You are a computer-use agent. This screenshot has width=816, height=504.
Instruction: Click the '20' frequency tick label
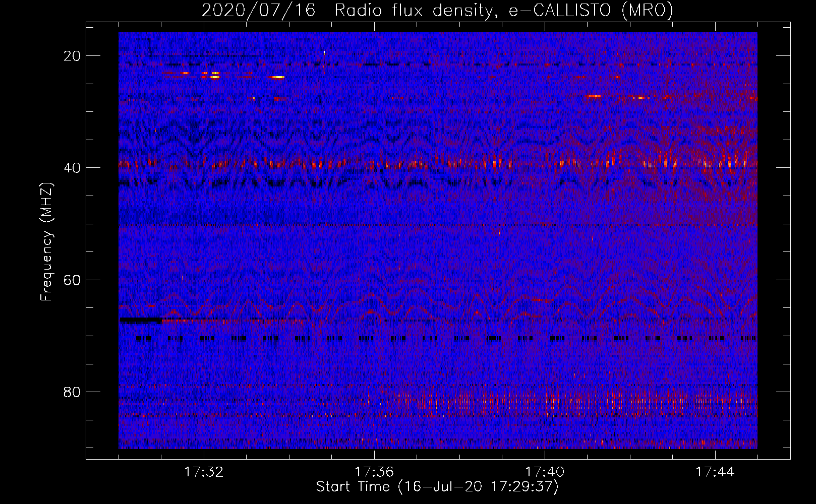coord(73,56)
